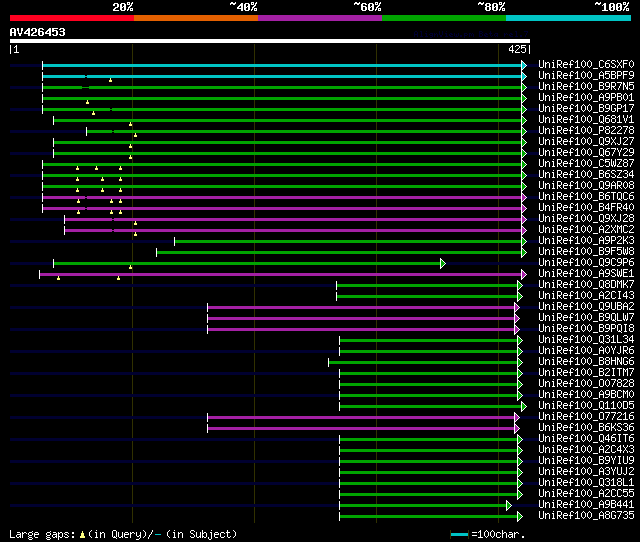Screen dimensions: 640x542
Task: Click the cyan =100char. scale bar
Action: tap(460, 534)
